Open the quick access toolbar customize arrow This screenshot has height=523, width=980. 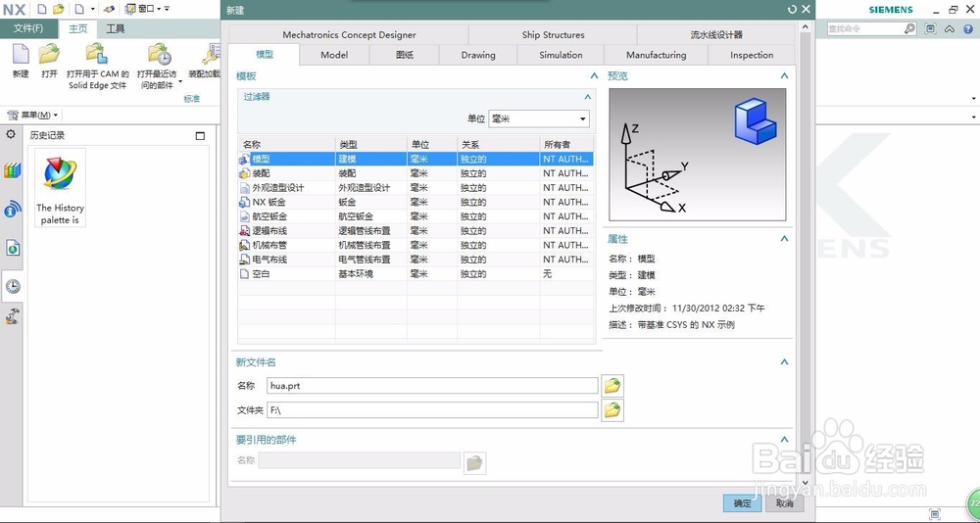point(167,9)
